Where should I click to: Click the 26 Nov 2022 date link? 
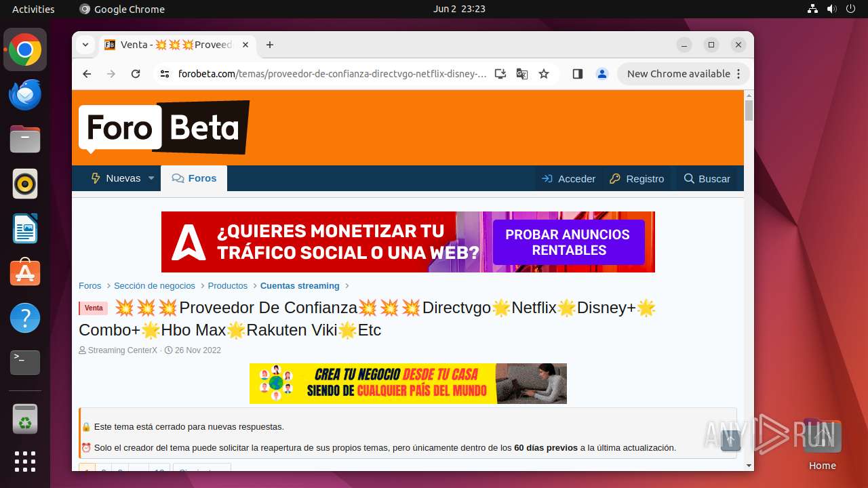[x=198, y=350]
